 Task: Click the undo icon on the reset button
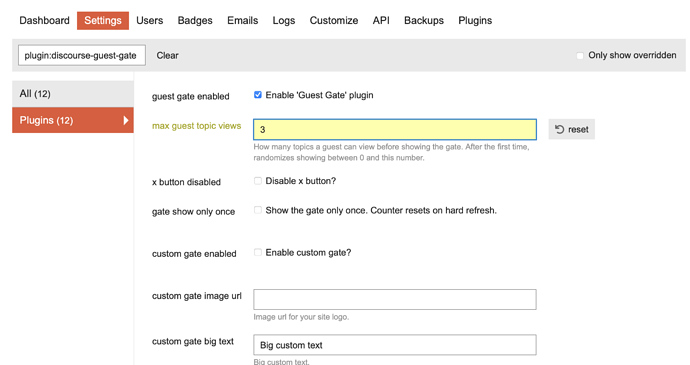559,129
